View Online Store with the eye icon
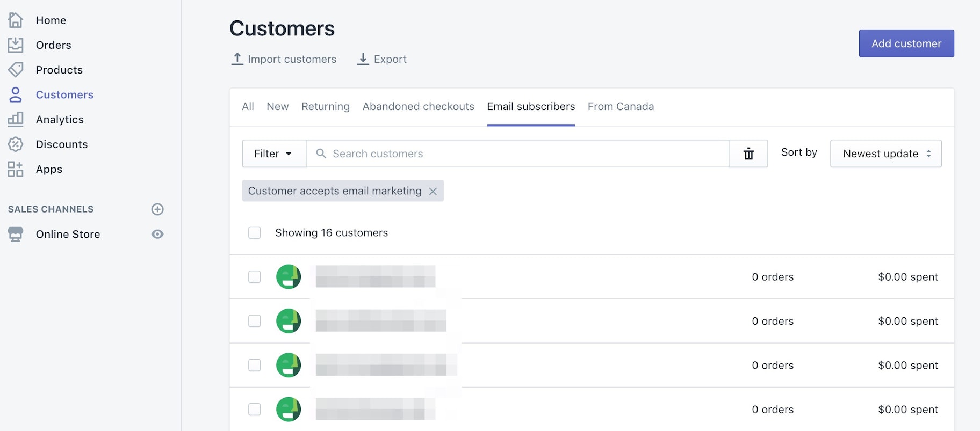This screenshot has height=431, width=980. [157, 234]
